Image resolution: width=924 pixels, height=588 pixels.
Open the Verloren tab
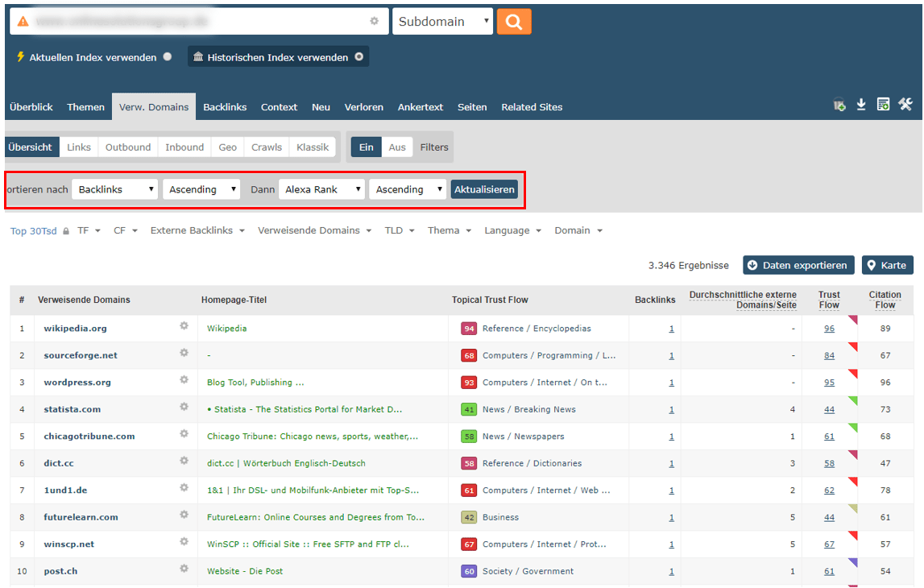point(364,107)
